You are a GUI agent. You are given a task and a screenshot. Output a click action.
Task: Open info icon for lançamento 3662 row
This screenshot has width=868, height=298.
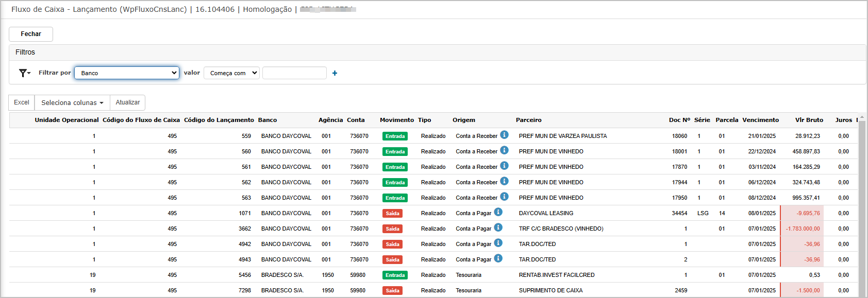[498, 227]
